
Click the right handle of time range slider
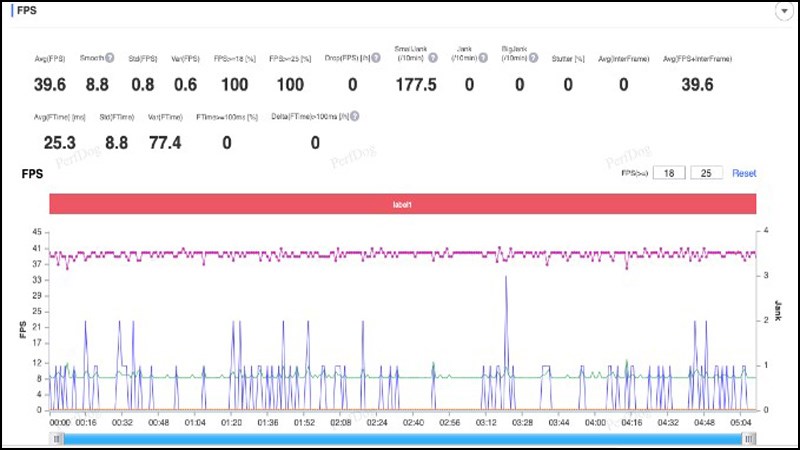click(750, 438)
